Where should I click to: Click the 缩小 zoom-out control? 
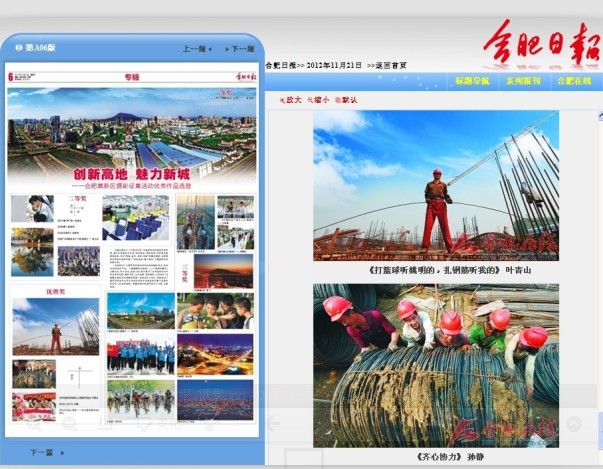319,100
